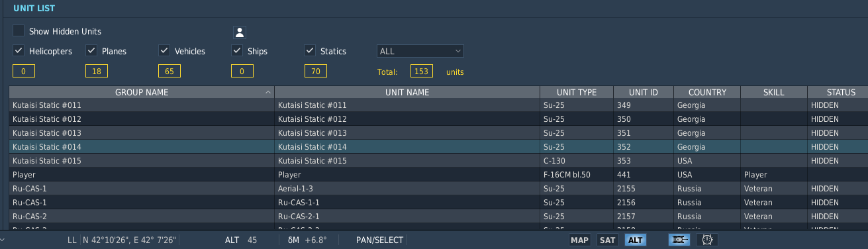This screenshot has width=868, height=249.
Task: Uncheck the Statics filter checkbox
Action: coord(310,50)
